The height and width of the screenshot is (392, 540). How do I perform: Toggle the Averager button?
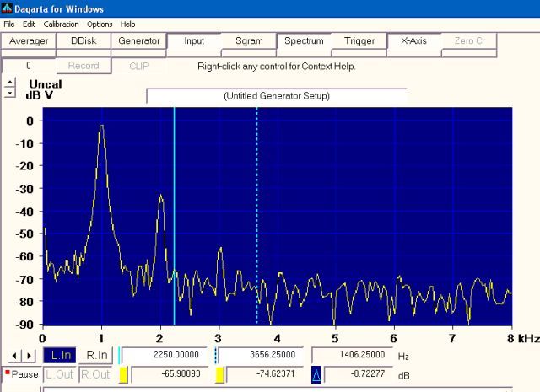pyautogui.click(x=29, y=40)
